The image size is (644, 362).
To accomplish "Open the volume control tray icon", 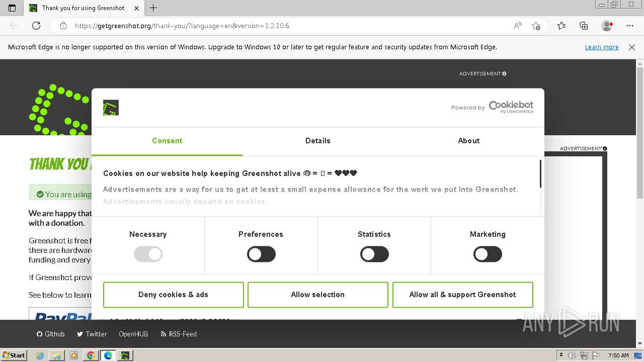I will [x=572, y=355].
